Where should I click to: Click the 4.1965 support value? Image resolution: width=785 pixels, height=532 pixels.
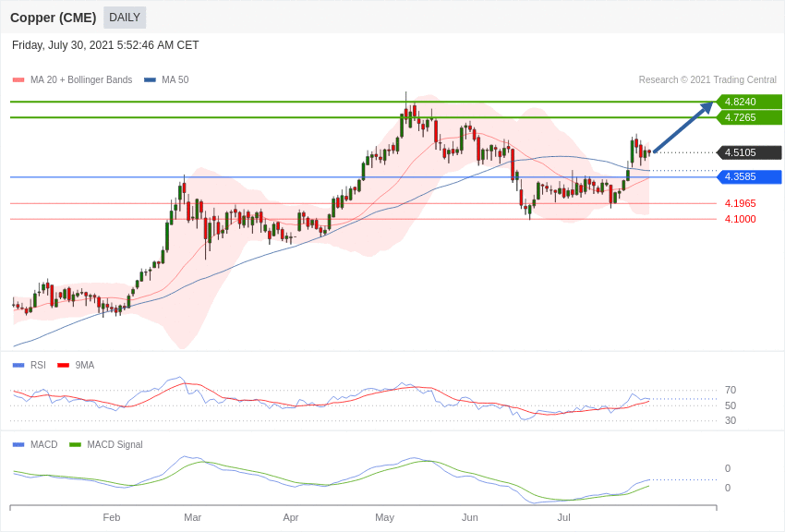pos(741,203)
